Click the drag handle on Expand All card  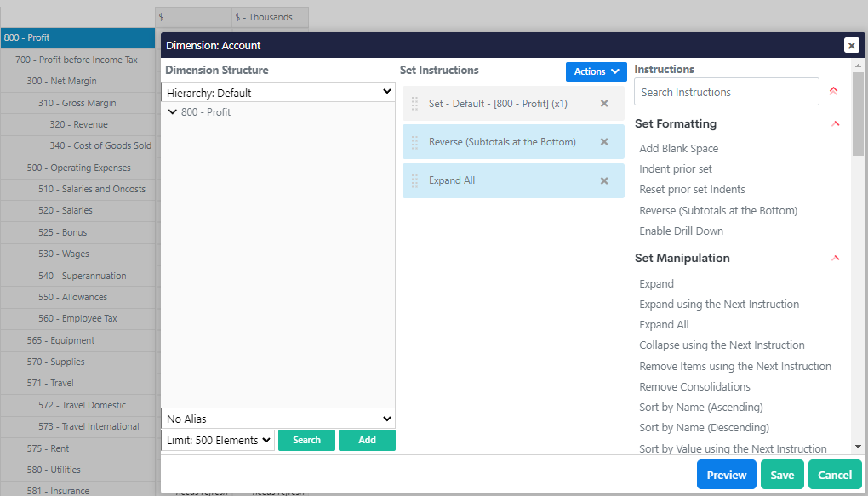(414, 180)
